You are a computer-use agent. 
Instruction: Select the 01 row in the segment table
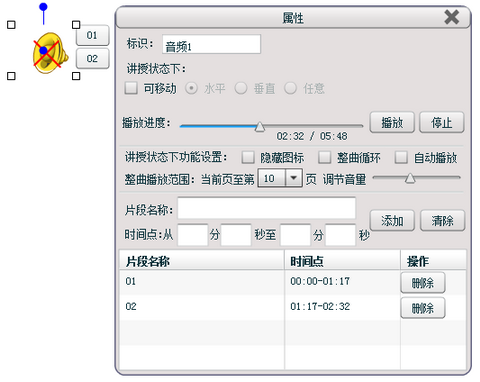(293, 282)
